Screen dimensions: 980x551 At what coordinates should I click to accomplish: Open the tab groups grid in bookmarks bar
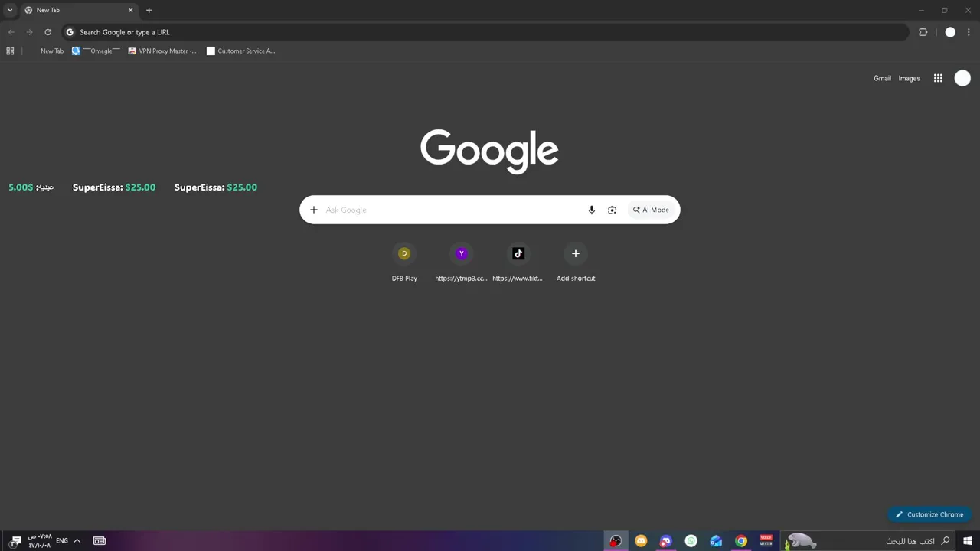10,51
